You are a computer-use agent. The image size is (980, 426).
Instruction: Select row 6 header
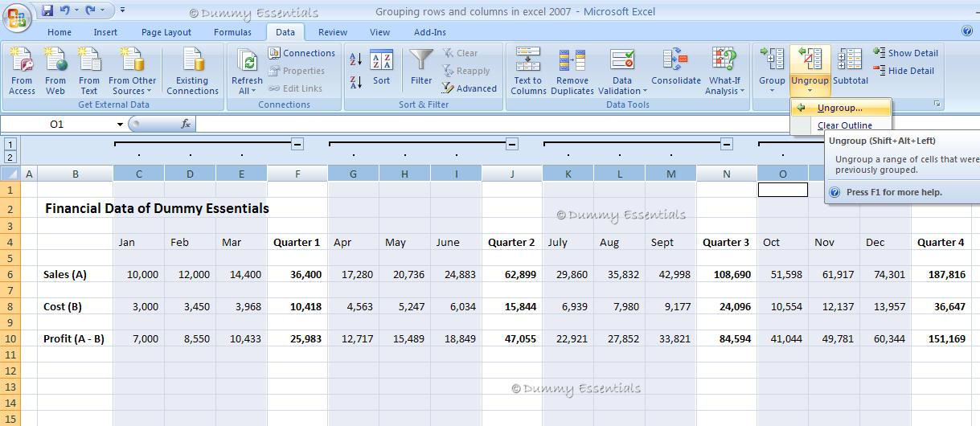tap(10, 274)
